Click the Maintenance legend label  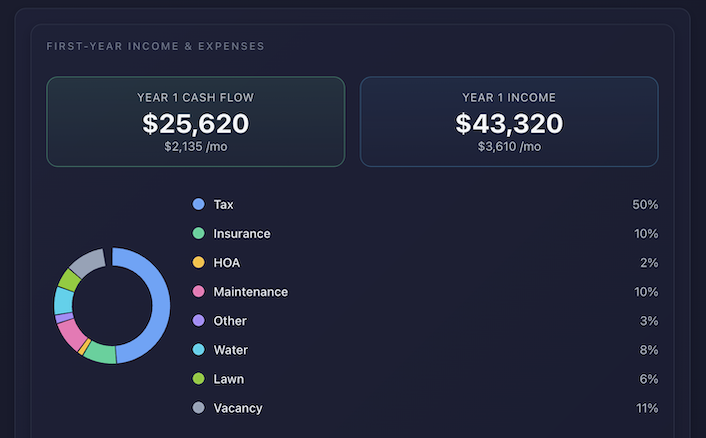[x=250, y=292]
